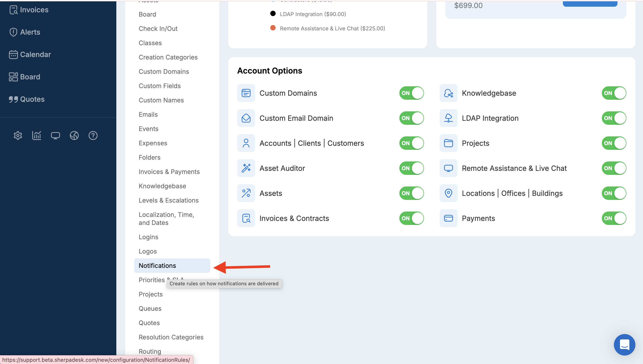Disable the LDAP Integration switch
The width and height of the screenshot is (643, 364).
click(613, 118)
